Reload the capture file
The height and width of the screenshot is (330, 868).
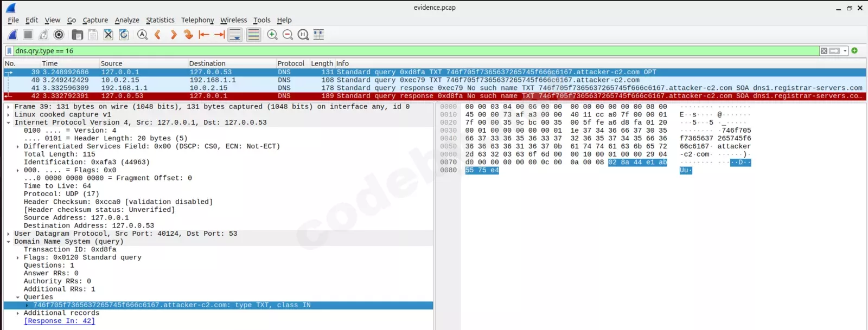124,35
